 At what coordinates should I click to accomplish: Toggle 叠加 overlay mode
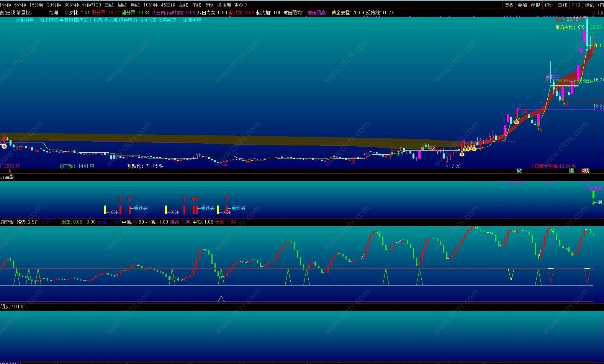tap(522, 5)
